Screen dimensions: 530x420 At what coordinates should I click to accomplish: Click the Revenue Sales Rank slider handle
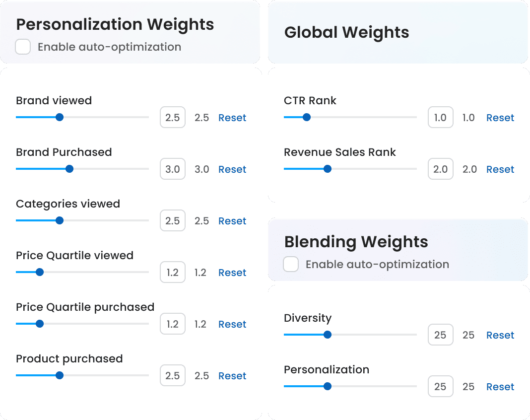coord(327,169)
